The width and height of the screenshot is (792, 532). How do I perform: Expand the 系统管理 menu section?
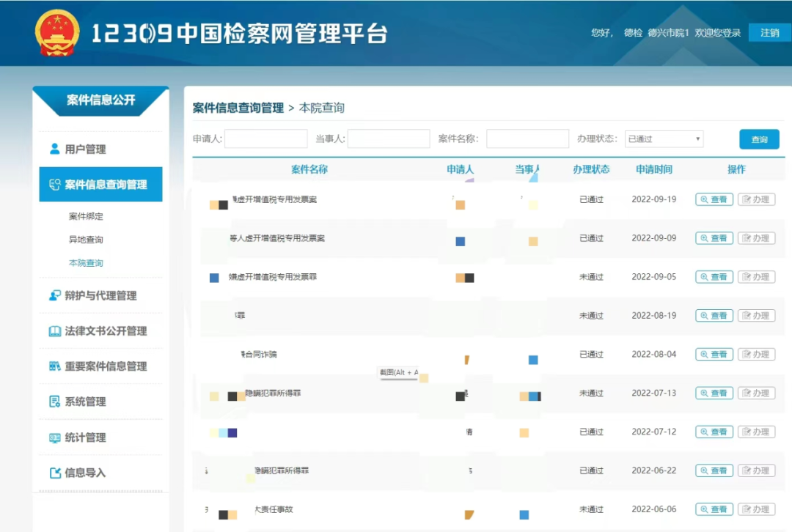pyautogui.click(x=85, y=402)
